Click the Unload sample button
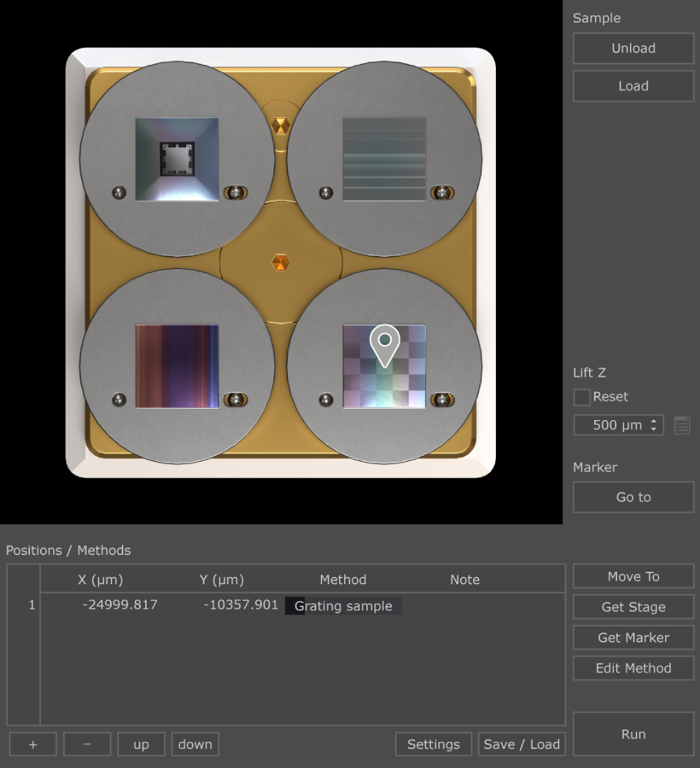700x768 pixels. (x=634, y=48)
